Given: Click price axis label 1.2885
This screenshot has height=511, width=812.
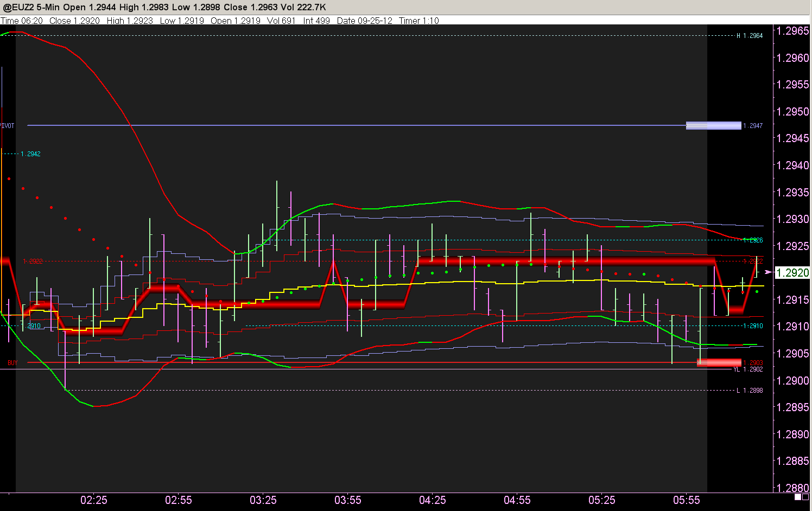Looking at the screenshot, I should 793,461.
